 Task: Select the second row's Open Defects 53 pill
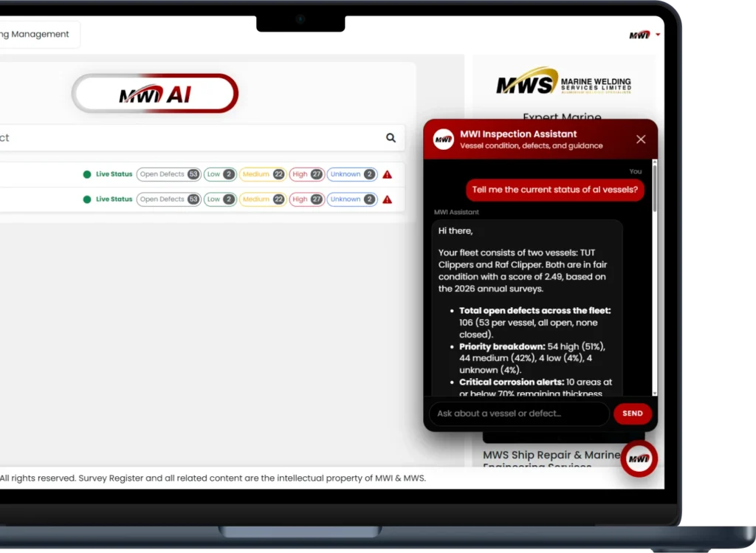click(x=168, y=199)
